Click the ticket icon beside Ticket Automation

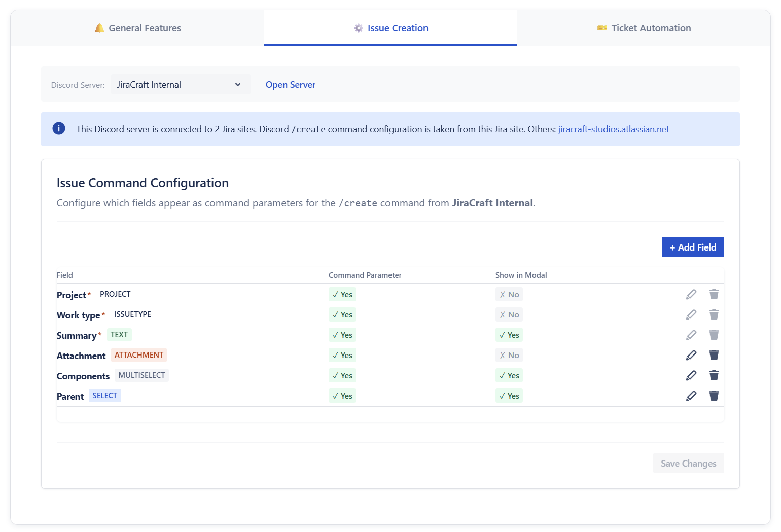(602, 28)
